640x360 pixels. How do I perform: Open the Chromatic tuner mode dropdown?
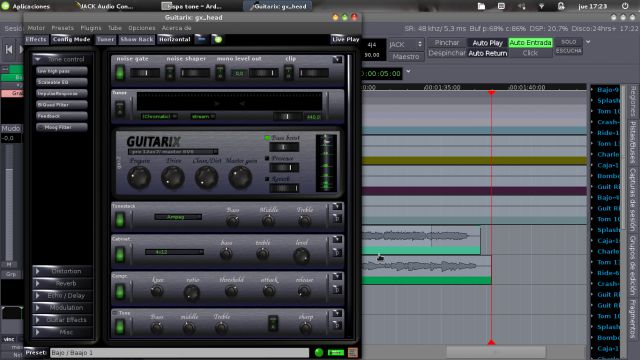pyautogui.click(x=159, y=116)
